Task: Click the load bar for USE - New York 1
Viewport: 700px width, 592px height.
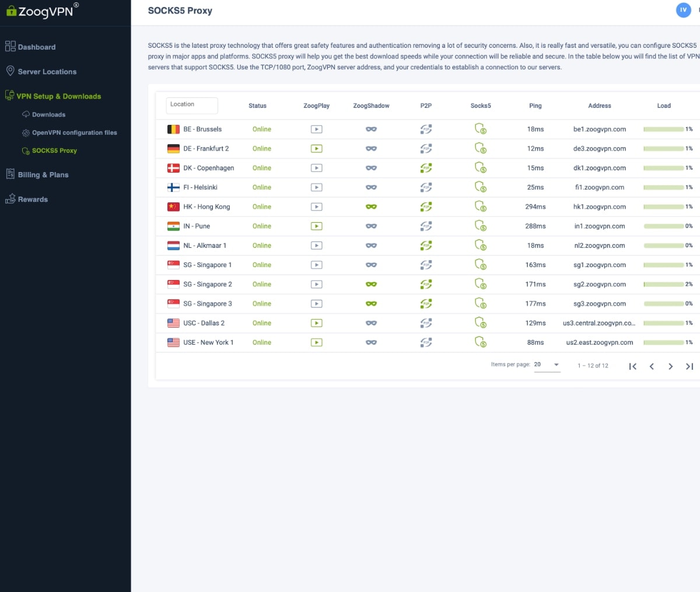Action: tap(664, 342)
